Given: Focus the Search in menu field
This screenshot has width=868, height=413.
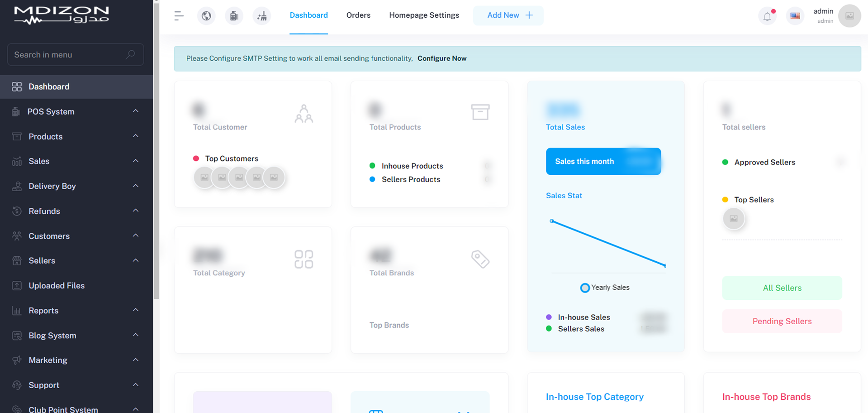Looking at the screenshot, I should (68, 55).
